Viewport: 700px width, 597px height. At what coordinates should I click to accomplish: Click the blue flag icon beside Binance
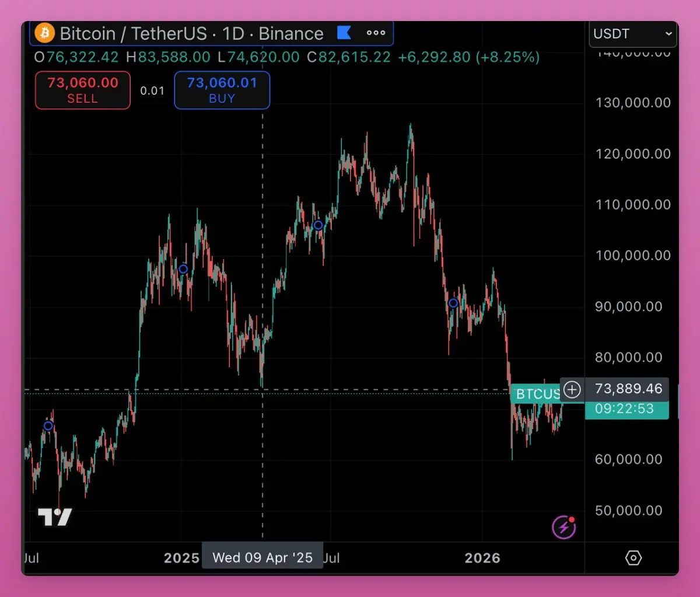(x=344, y=33)
